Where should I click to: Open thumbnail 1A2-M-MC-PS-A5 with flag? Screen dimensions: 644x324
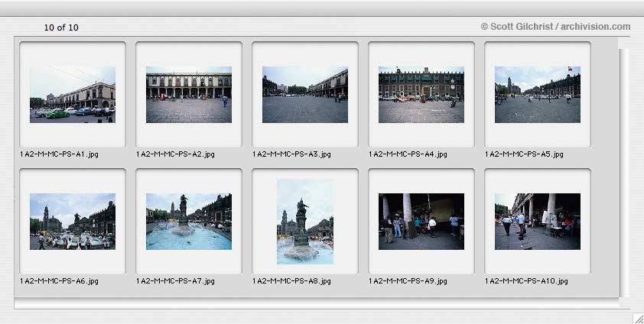pyautogui.click(x=537, y=95)
